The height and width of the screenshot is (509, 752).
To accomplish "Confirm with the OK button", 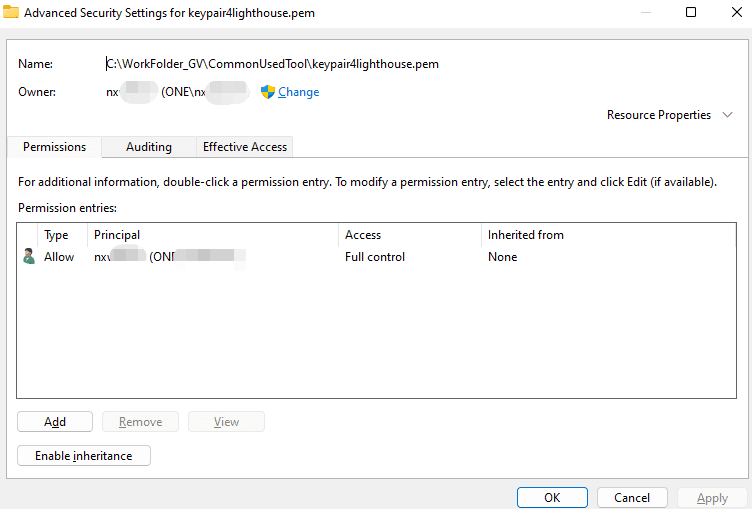I will click(x=552, y=497).
